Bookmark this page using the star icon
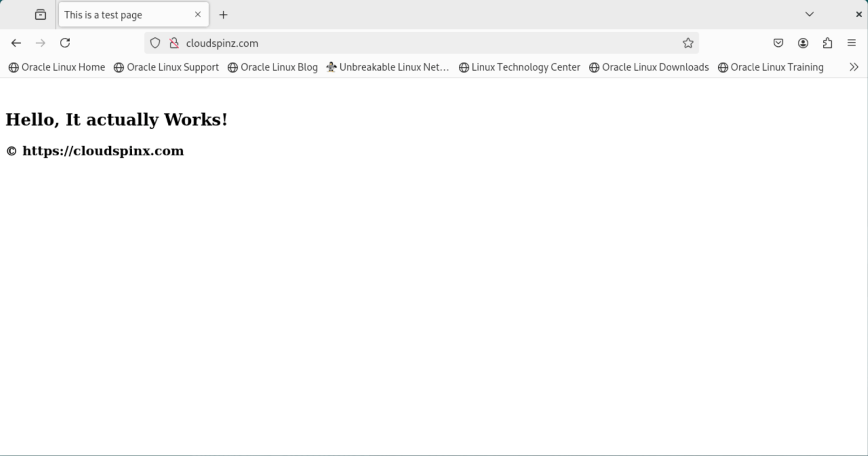This screenshot has width=868, height=456. coord(688,43)
